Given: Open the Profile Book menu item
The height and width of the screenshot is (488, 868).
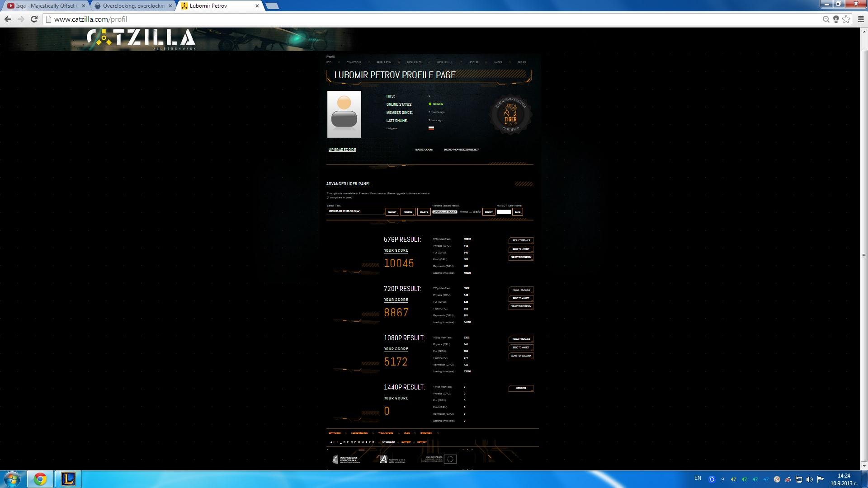Looking at the screenshot, I should pyautogui.click(x=384, y=62).
